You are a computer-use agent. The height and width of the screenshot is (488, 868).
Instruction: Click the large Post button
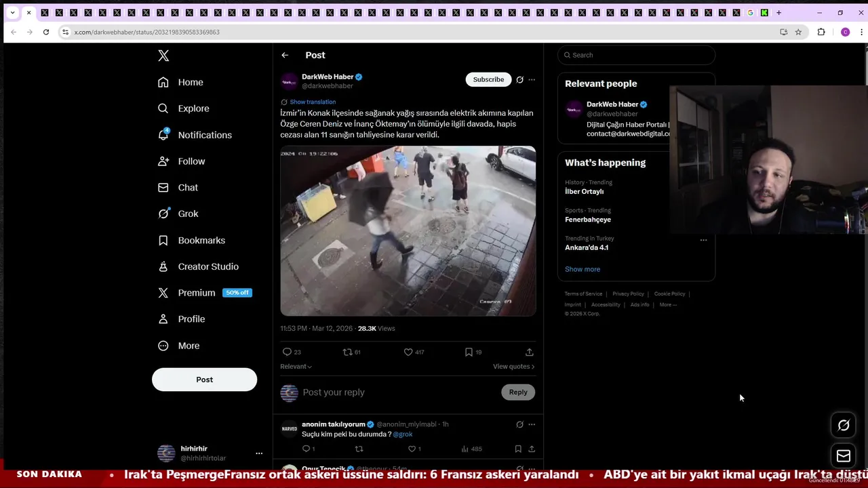[x=204, y=380]
